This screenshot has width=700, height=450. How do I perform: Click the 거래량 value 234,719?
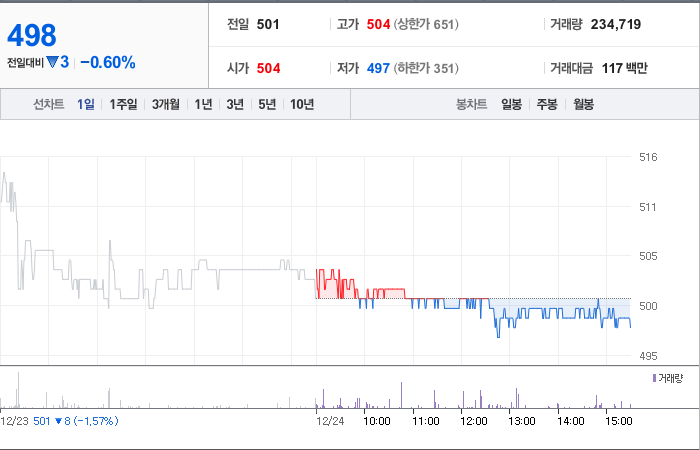616,24
